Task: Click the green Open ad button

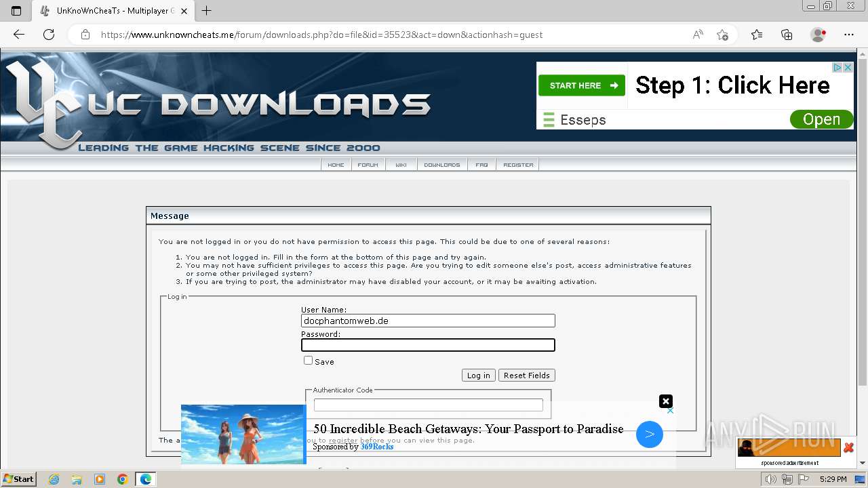Action: [x=821, y=120]
